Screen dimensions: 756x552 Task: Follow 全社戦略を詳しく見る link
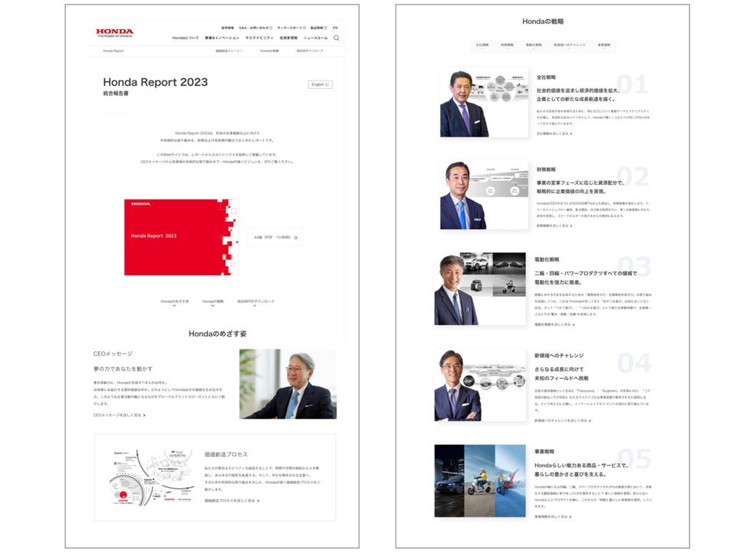pos(554,133)
